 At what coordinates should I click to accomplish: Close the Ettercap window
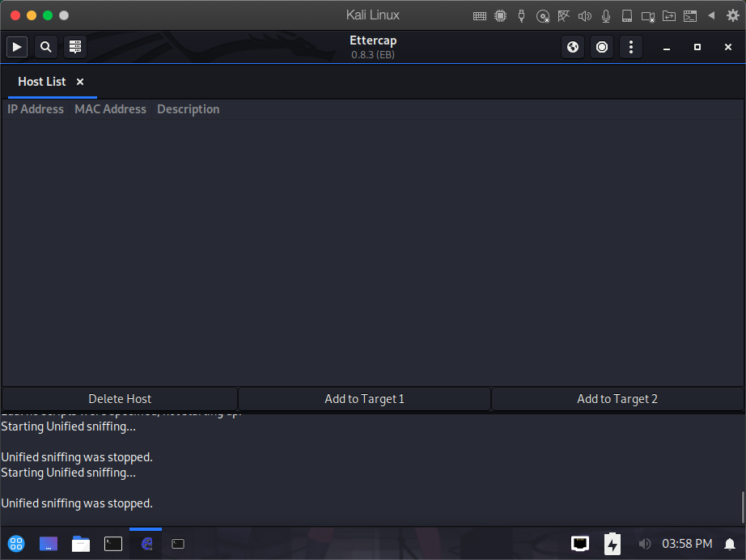[728, 47]
